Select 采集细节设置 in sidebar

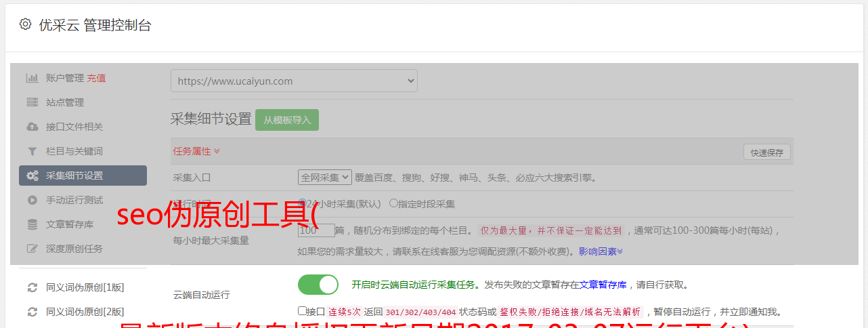coord(83,176)
